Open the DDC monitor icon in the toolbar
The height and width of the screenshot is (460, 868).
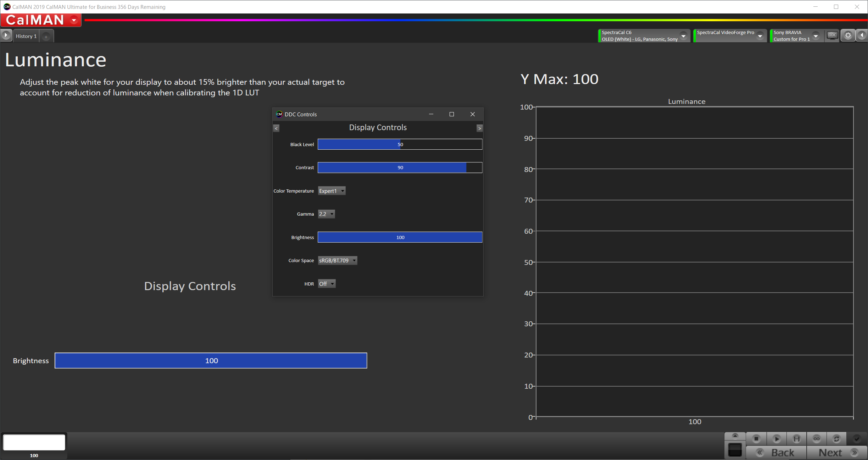point(832,35)
